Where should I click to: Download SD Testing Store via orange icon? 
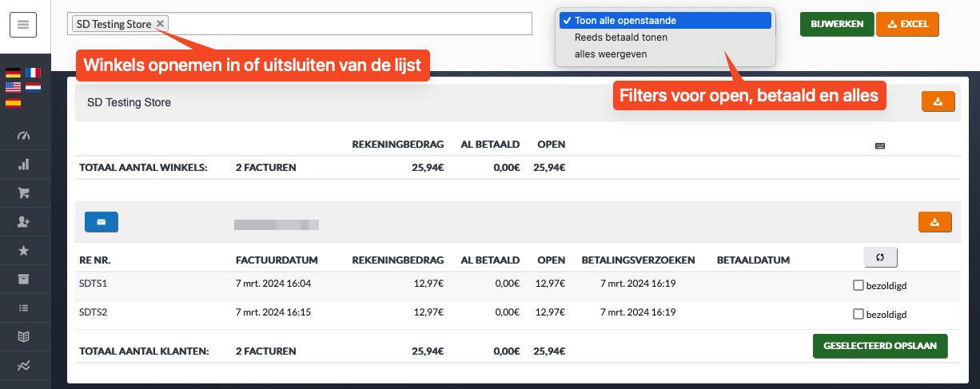coord(938,101)
